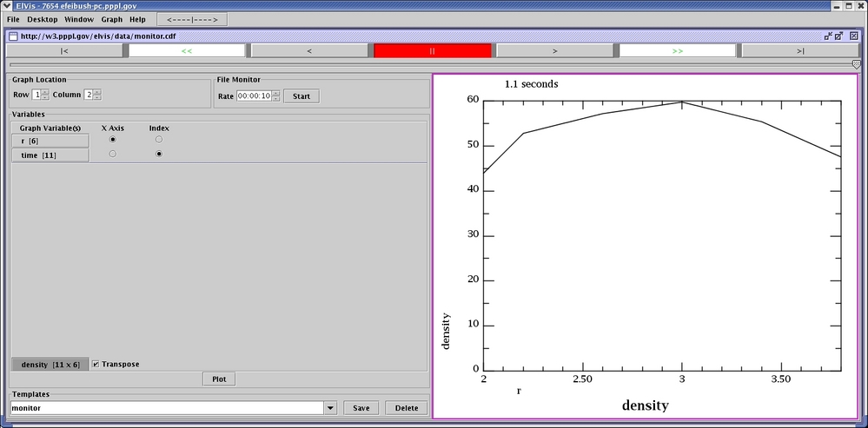Viewport: 868px width, 428px height.
Task: Select X Axis radio for r
Action: [113, 140]
